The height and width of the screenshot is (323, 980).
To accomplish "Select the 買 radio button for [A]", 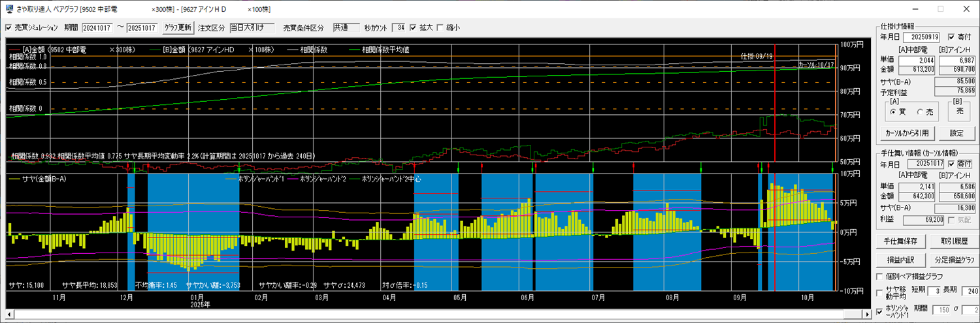I will click(x=892, y=112).
